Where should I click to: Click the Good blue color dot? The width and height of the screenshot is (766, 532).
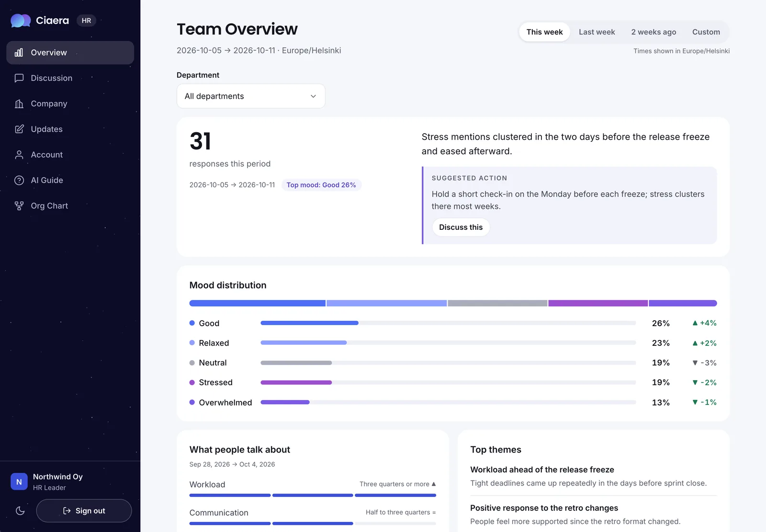192,323
